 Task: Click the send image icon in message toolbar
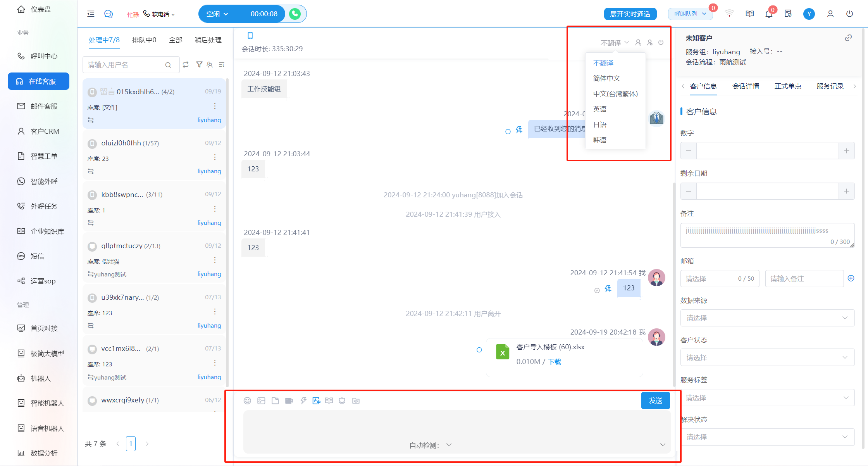pyautogui.click(x=261, y=400)
